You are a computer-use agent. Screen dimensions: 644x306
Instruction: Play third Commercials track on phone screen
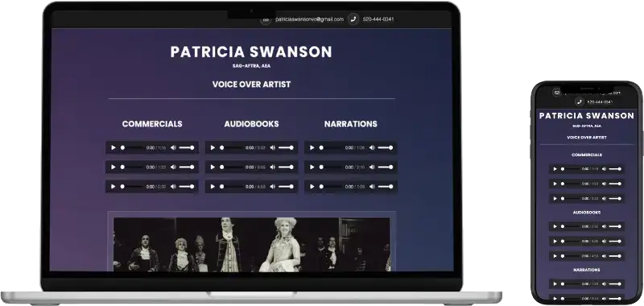555,198
